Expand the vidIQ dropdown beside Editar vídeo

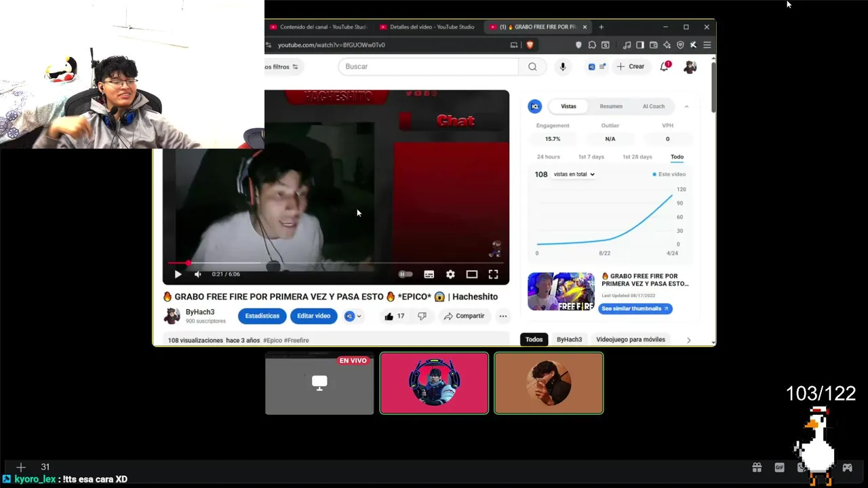click(x=353, y=316)
